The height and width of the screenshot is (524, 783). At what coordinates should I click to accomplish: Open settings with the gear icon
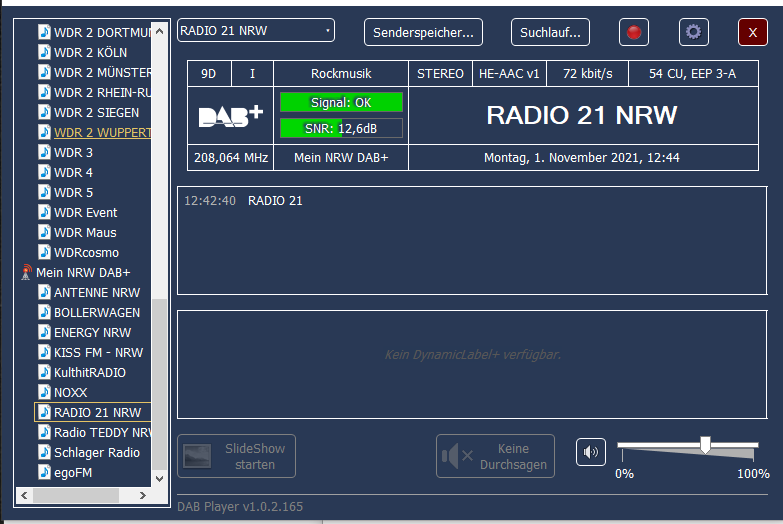[693, 32]
